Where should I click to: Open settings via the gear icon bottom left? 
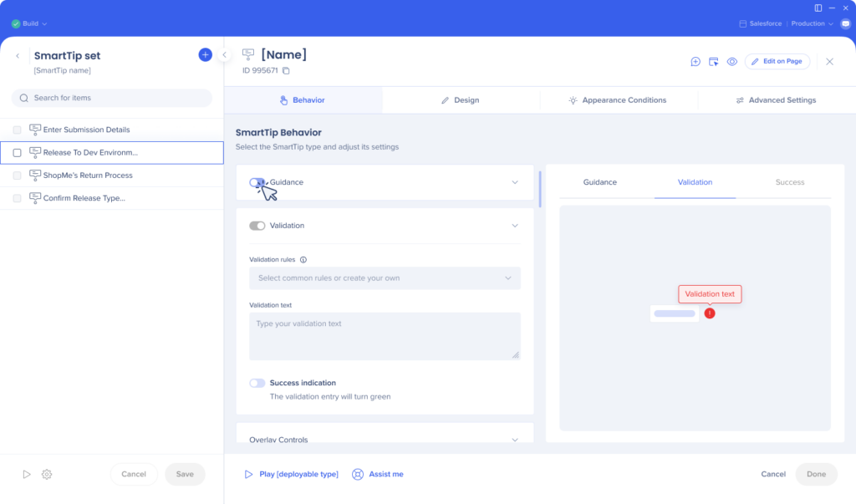point(47,474)
